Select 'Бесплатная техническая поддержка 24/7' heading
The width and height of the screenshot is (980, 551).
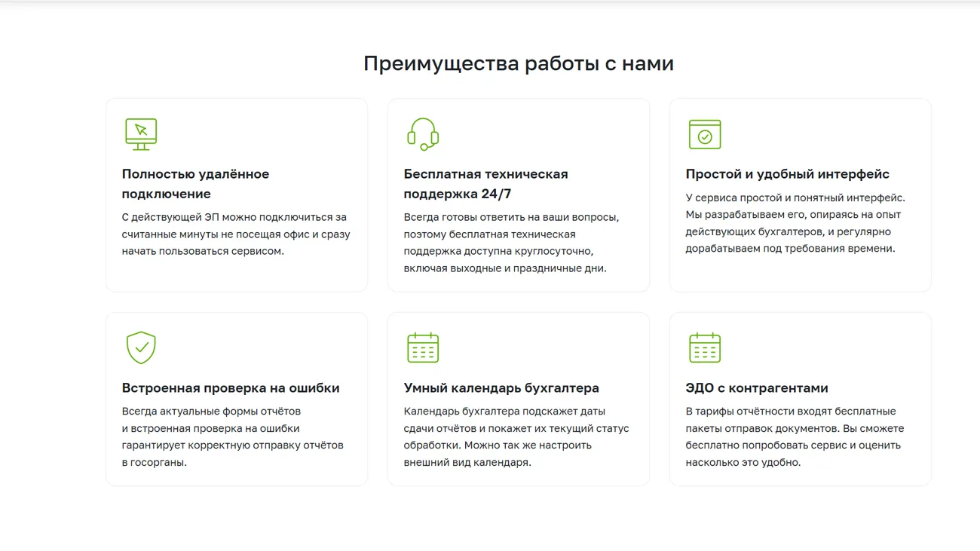[485, 183]
